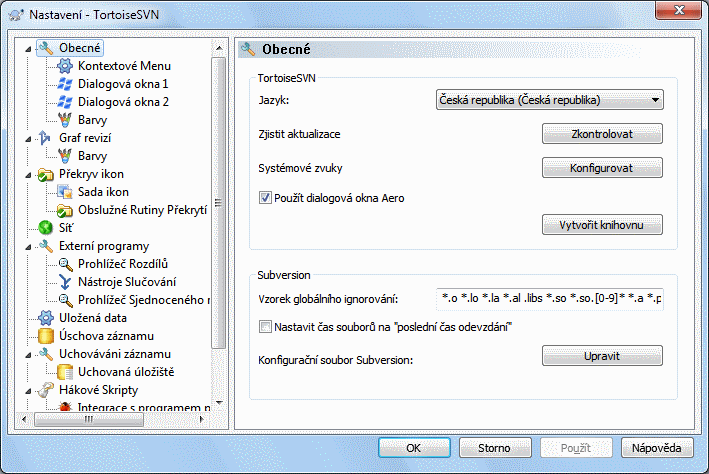The width and height of the screenshot is (709, 474).
Task: Click the database icon of Úschova záznamu
Action: [x=46, y=336]
